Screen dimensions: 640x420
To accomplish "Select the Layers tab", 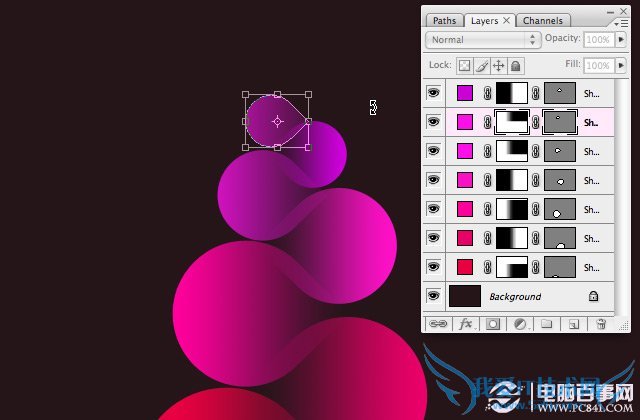I will [484, 20].
